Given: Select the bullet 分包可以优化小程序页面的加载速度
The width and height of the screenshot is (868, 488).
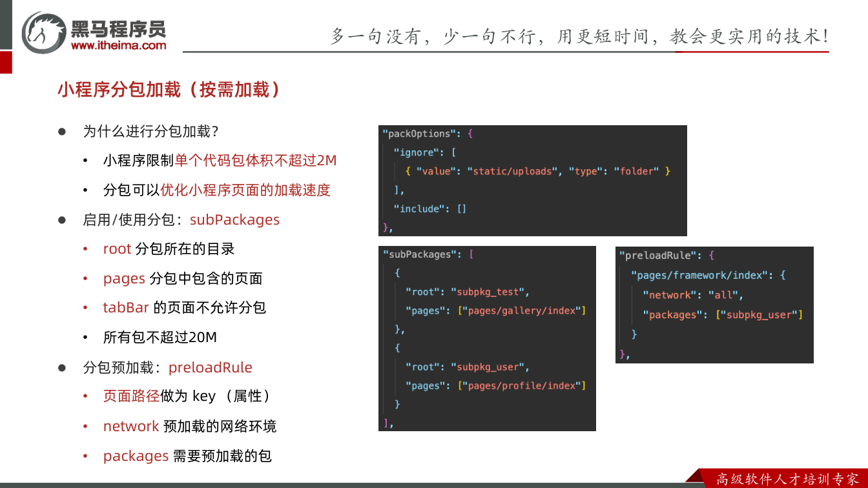Looking at the screenshot, I should 216,190.
